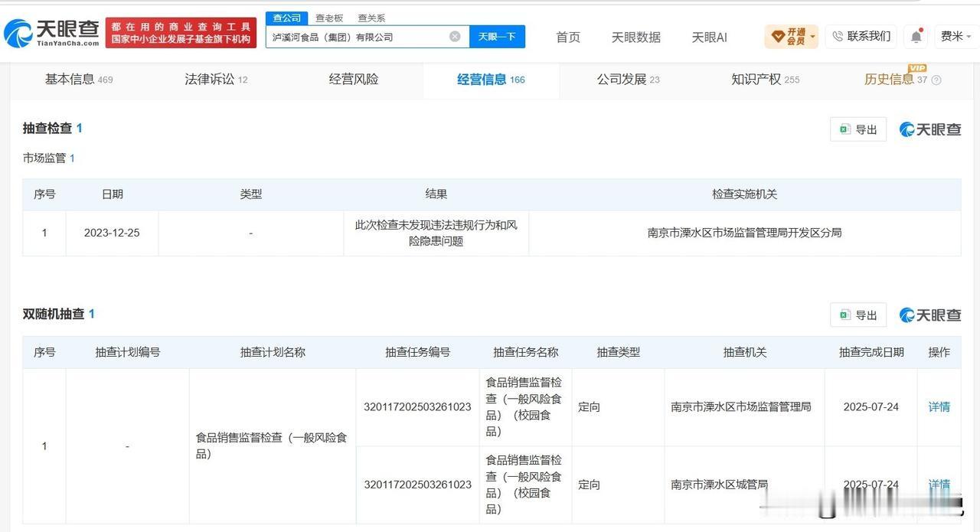Click 抽查检查 section heading

point(53,128)
